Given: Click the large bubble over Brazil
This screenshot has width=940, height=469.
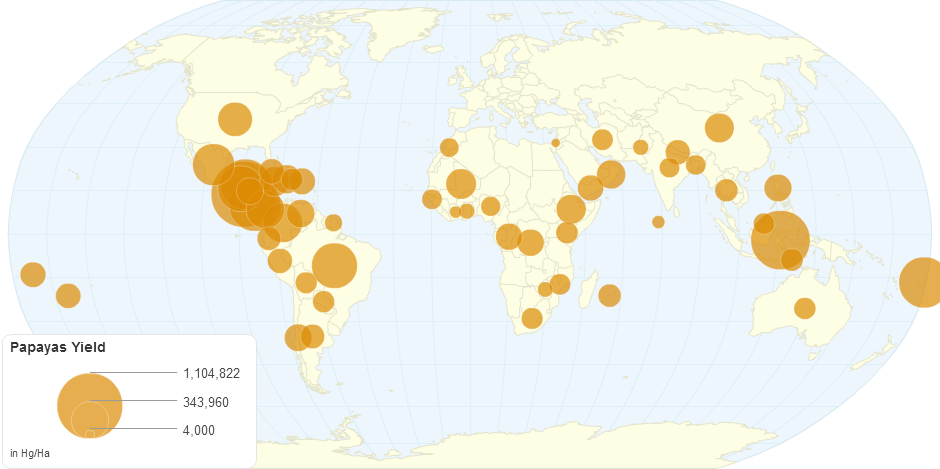Looking at the screenshot, I should [x=335, y=266].
